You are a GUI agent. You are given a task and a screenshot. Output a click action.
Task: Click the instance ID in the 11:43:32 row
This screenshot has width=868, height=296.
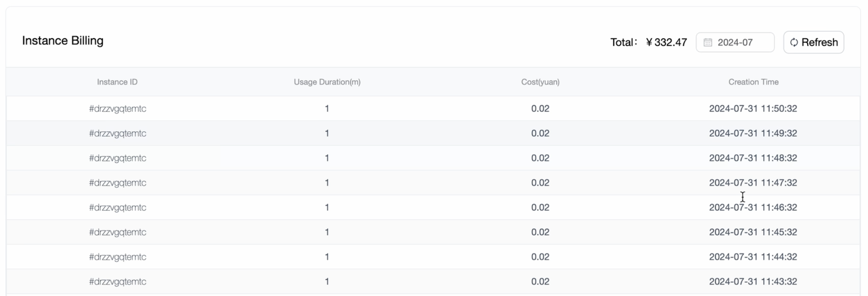point(118,281)
